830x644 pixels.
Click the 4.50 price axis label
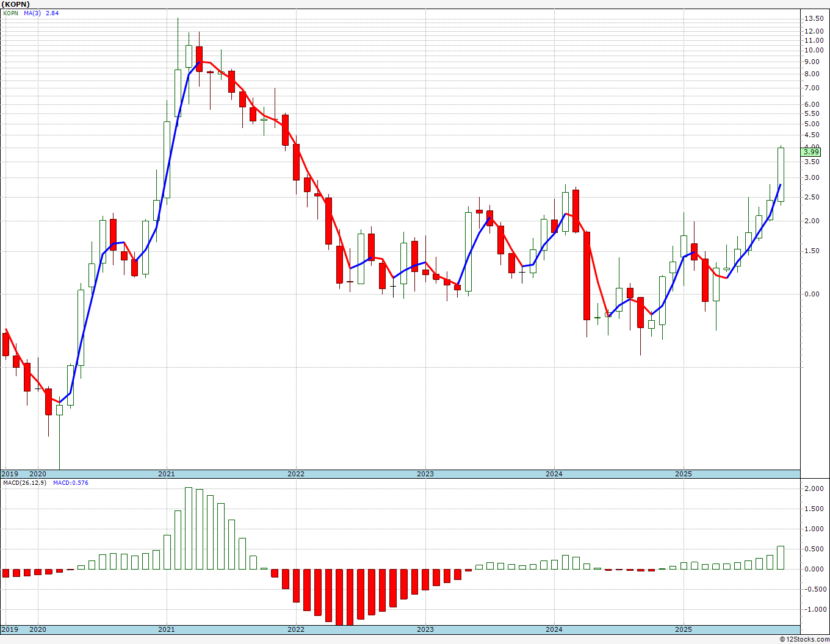(812, 135)
